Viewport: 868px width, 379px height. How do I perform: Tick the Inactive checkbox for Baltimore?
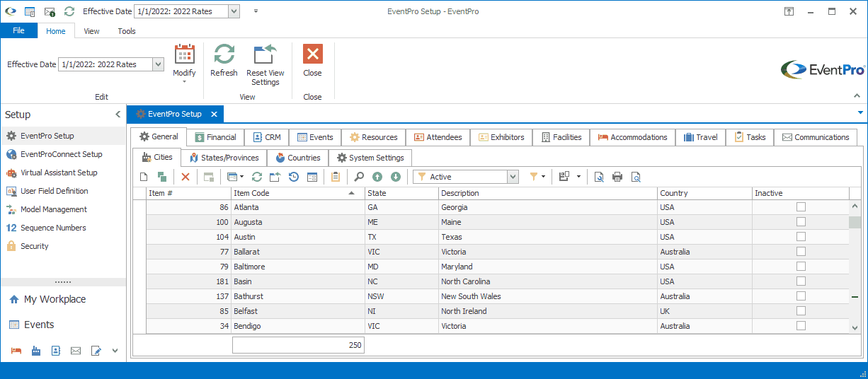(x=801, y=267)
